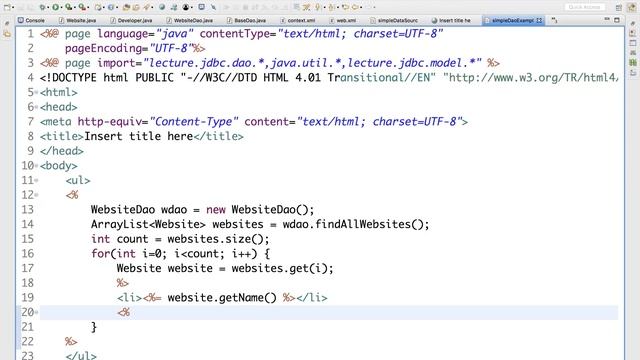The image size is (640, 360).
Task: Click the Java EE perspective icon
Action: click(632, 7)
